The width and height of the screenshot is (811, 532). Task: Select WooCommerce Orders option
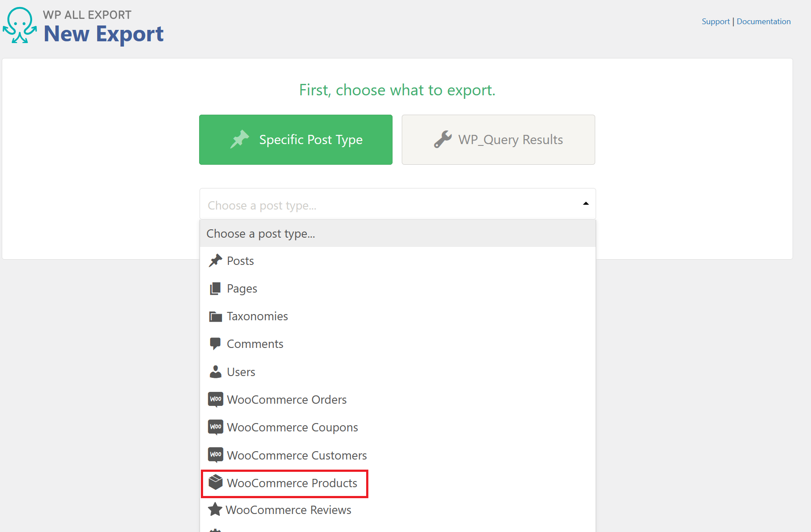(x=398, y=400)
